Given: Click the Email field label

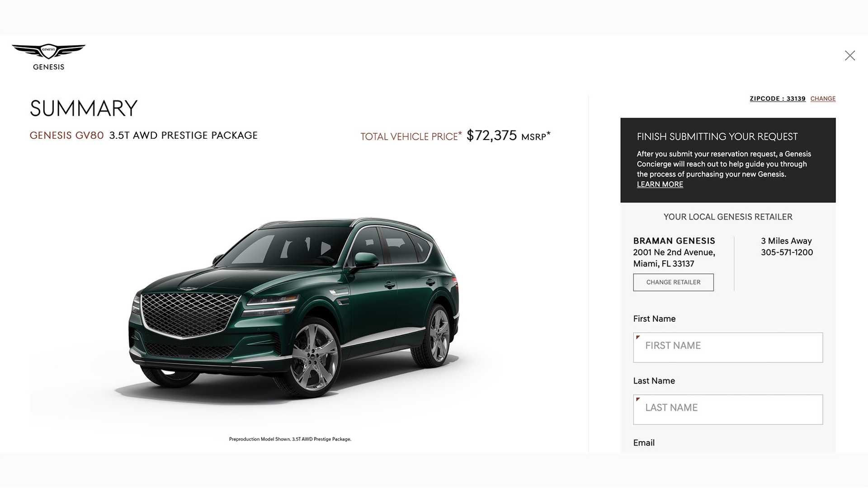Looking at the screenshot, I should tap(644, 443).
